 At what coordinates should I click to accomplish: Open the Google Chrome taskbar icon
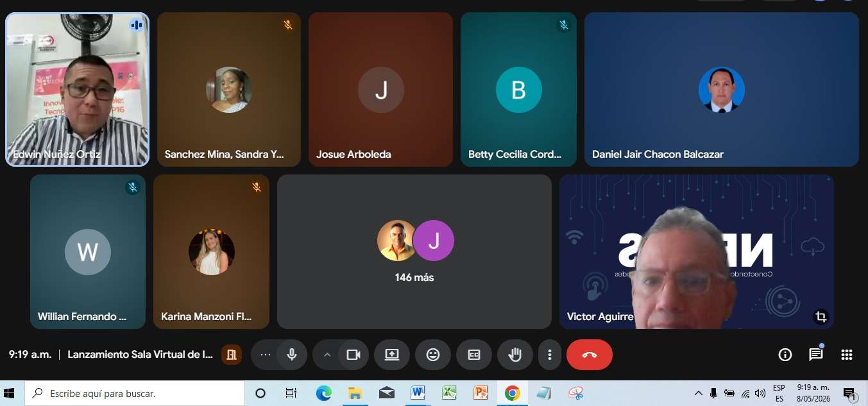pyautogui.click(x=512, y=393)
